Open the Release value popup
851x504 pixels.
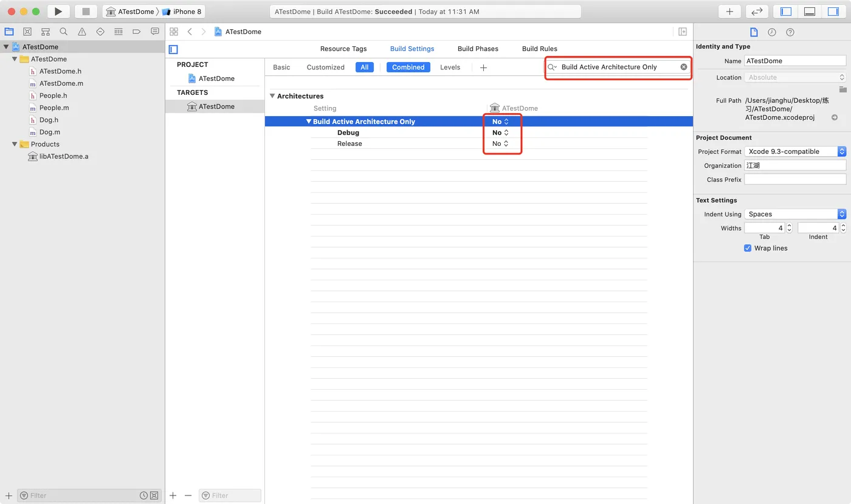click(500, 143)
